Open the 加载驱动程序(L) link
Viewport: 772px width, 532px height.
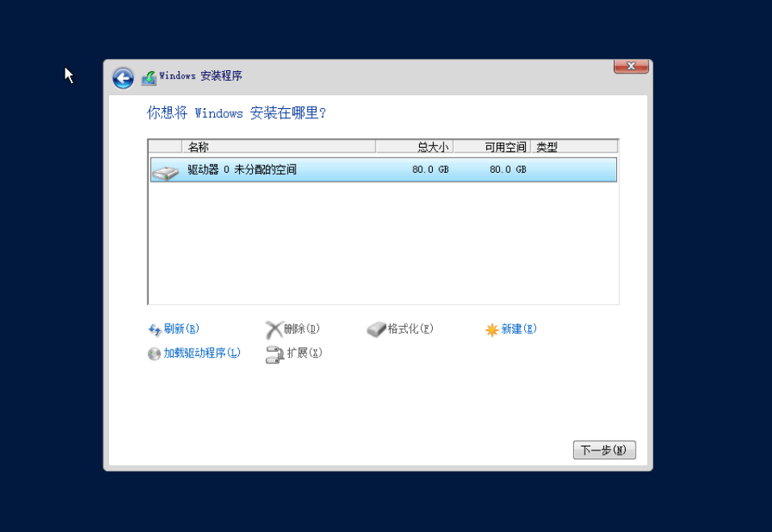pyautogui.click(x=202, y=353)
